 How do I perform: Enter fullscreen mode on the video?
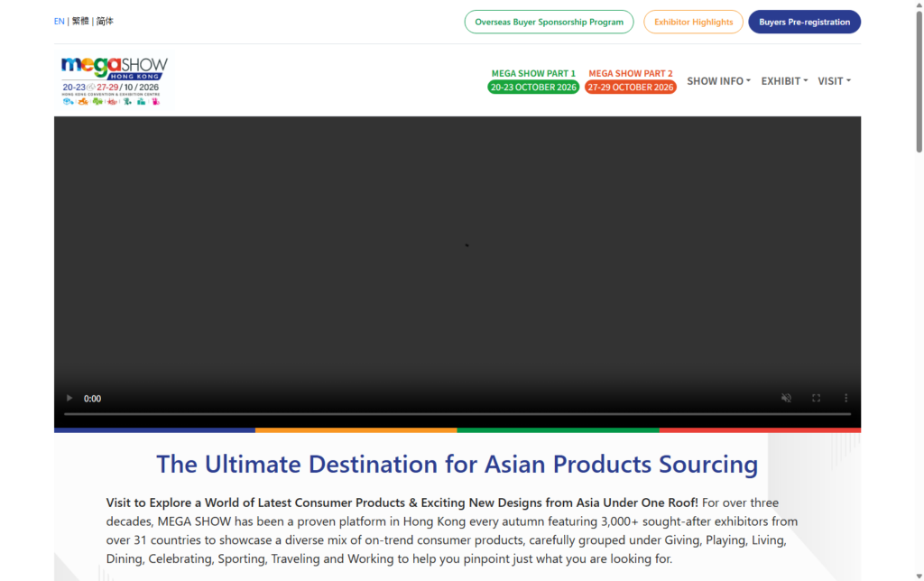(x=816, y=398)
